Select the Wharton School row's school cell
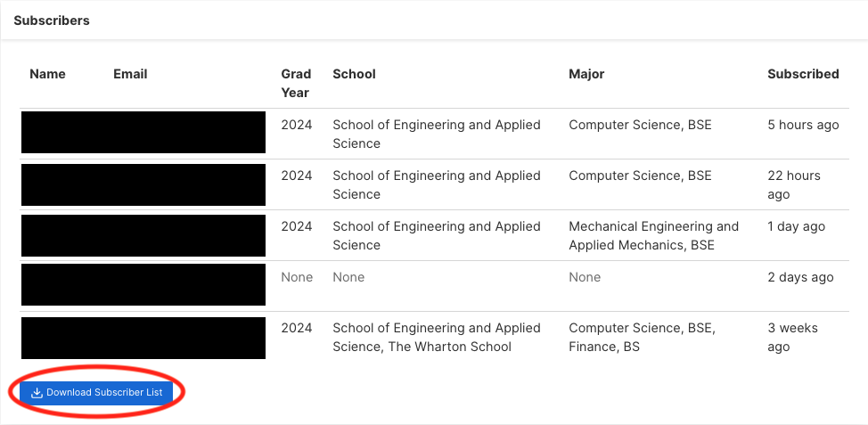Image resolution: width=868 pixels, height=425 pixels. 436,338
